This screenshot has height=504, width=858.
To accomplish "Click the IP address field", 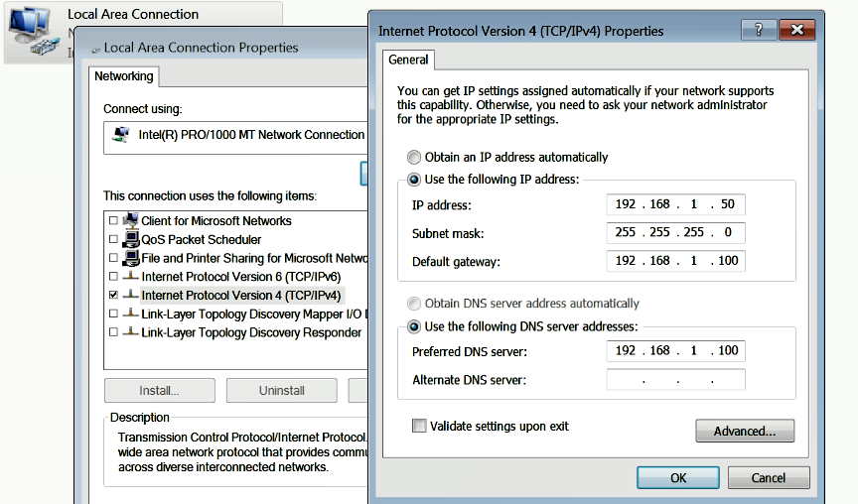I will [676, 204].
